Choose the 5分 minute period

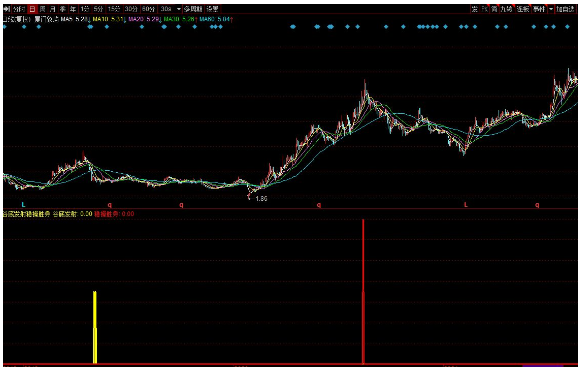pyautogui.click(x=98, y=9)
